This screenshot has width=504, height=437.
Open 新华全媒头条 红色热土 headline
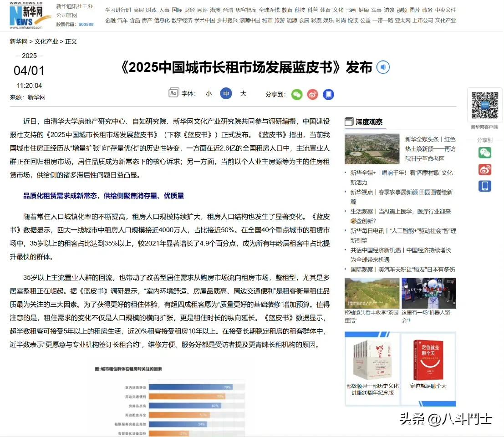click(x=430, y=149)
